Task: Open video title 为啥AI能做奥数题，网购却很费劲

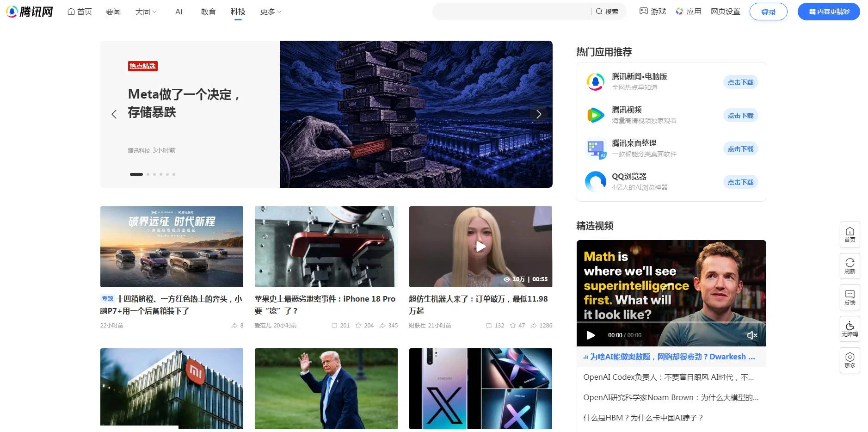Action: pos(672,357)
